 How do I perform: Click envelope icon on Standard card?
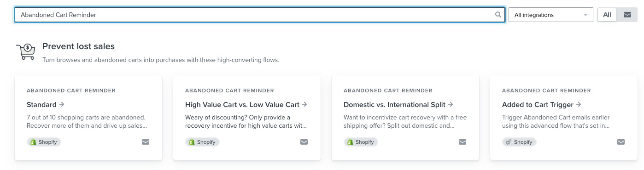tap(146, 142)
